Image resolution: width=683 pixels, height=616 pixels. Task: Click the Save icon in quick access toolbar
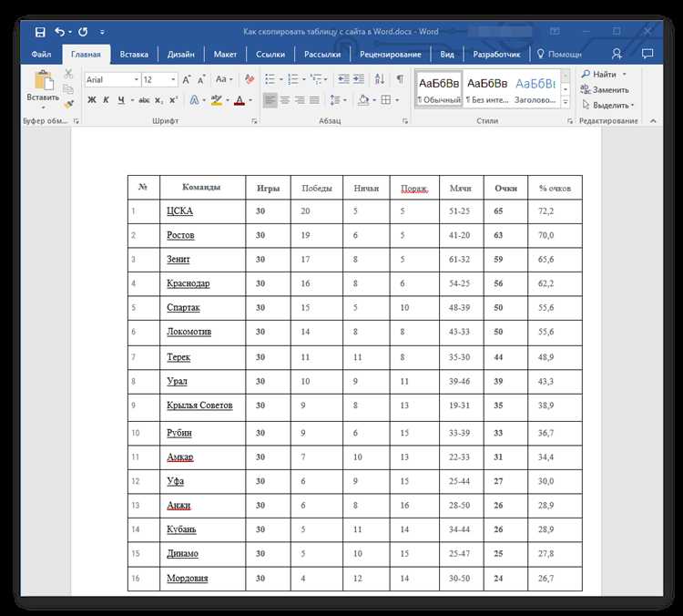[x=40, y=32]
